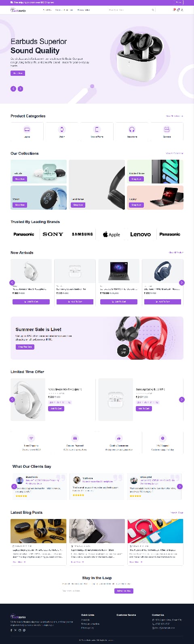Go to previous hero banner slide
The image size is (194, 644).
13,89
